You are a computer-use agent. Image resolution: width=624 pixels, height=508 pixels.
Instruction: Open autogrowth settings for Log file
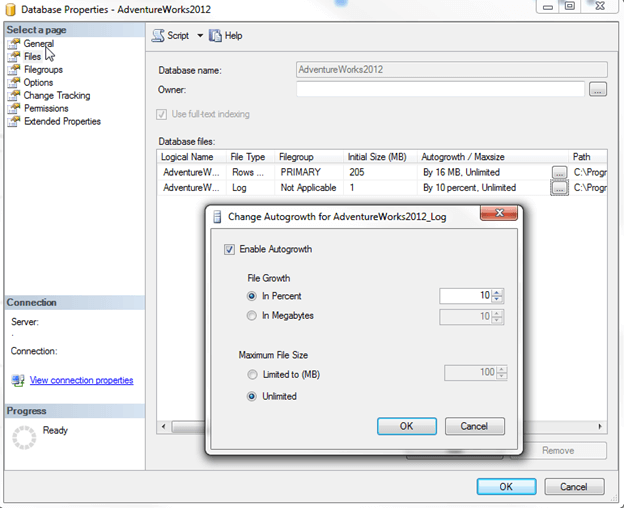tap(560, 188)
